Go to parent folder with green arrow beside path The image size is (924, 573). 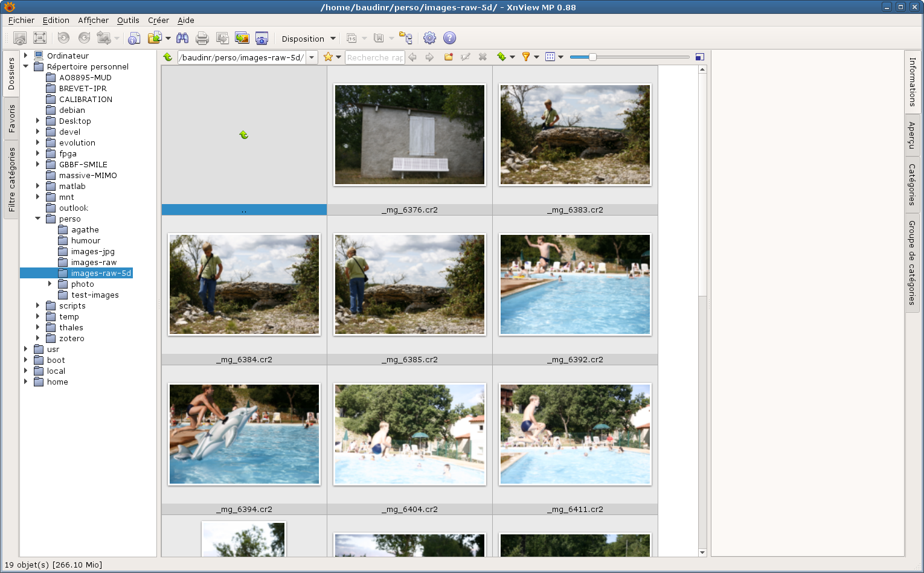pyautogui.click(x=168, y=57)
